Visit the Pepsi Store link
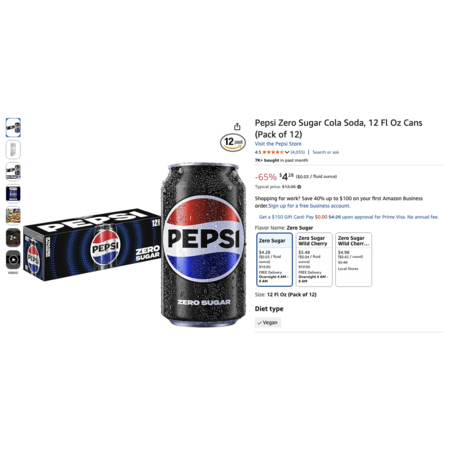The height and width of the screenshot is (450, 450). 278,144
